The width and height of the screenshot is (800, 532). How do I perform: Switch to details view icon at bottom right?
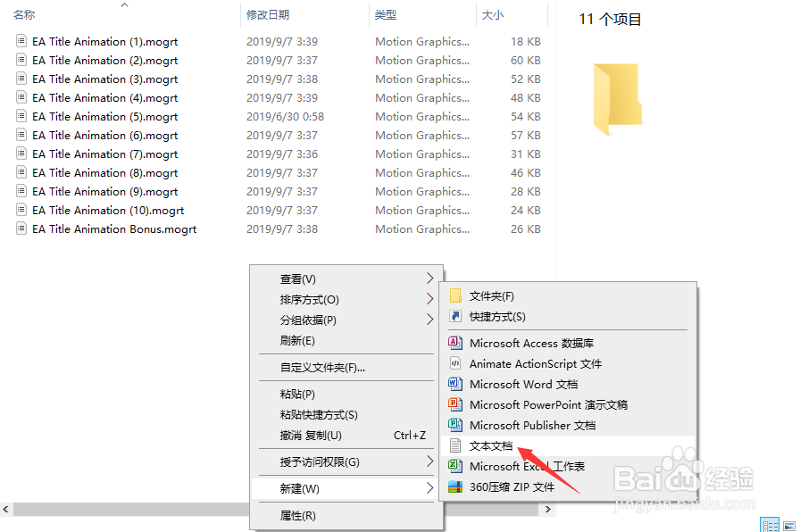click(x=770, y=525)
